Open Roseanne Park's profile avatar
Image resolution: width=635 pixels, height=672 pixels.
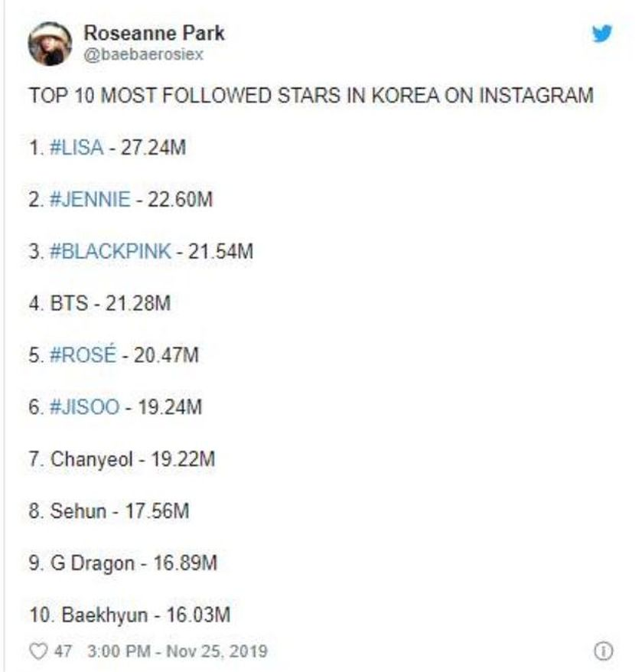(50, 43)
